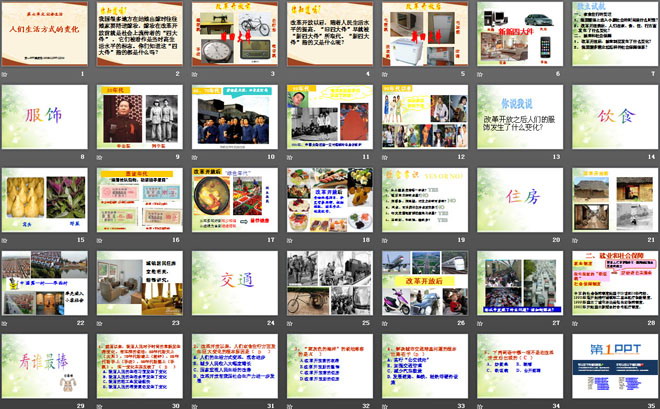Click the animation star icon under slide 9
Viewport: 660px width, 409px height.
tap(100, 157)
